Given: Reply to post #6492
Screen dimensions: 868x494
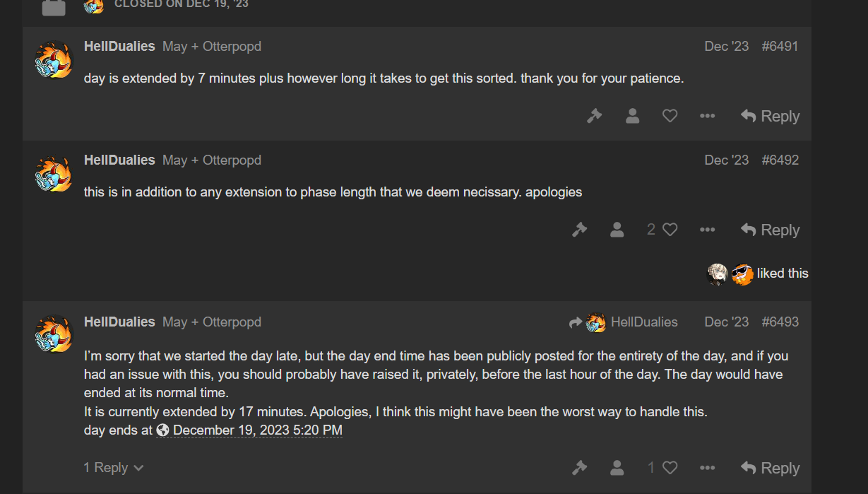Looking at the screenshot, I should [x=770, y=230].
